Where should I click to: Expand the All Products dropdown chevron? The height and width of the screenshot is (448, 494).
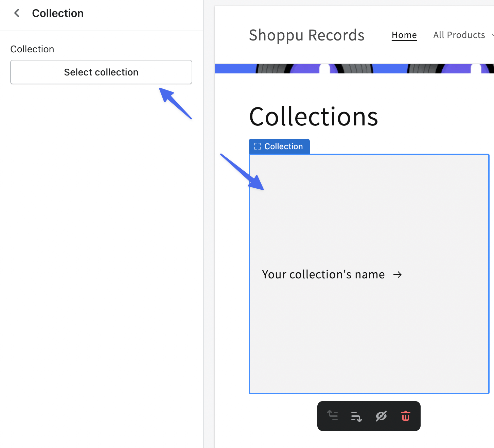492,35
